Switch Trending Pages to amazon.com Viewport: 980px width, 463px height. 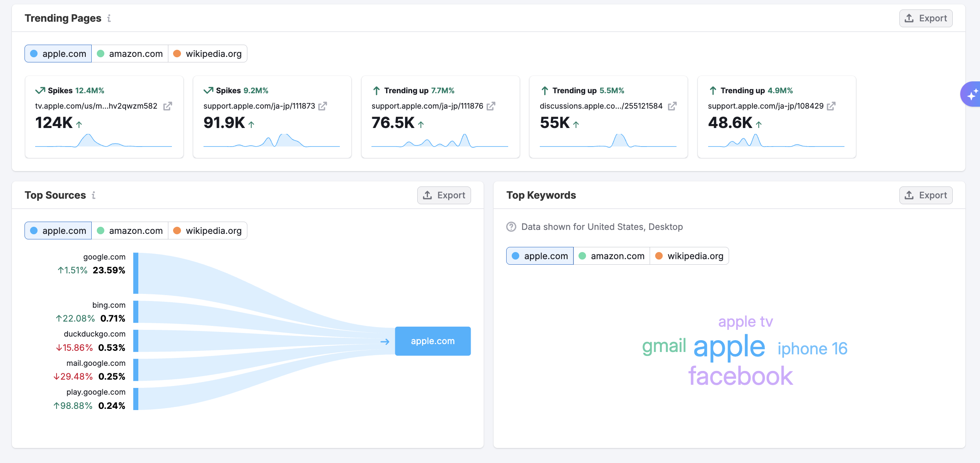[x=130, y=54]
